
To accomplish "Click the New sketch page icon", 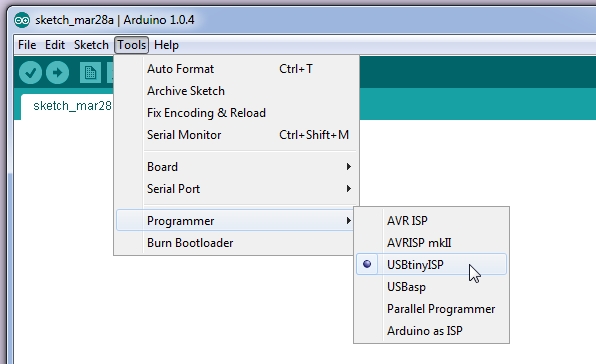I will coord(90,72).
